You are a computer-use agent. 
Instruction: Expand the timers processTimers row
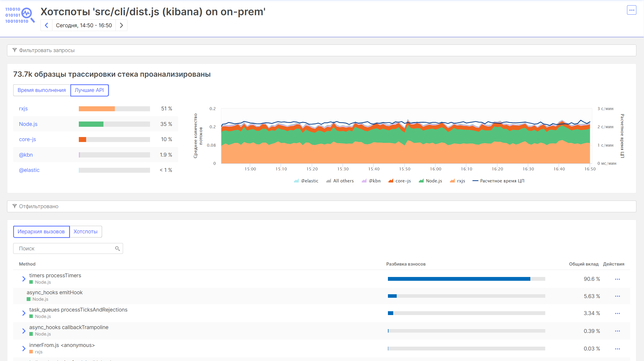[24, 279]
